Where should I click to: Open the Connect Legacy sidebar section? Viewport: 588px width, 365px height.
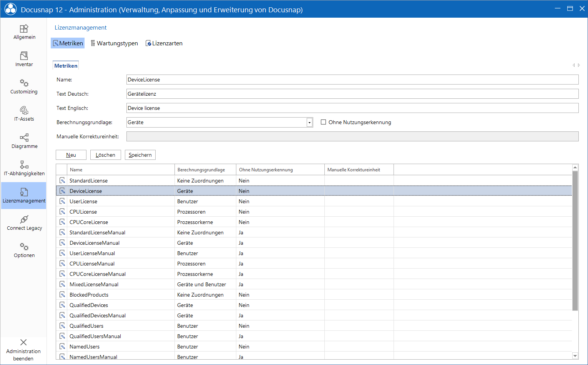24,223
